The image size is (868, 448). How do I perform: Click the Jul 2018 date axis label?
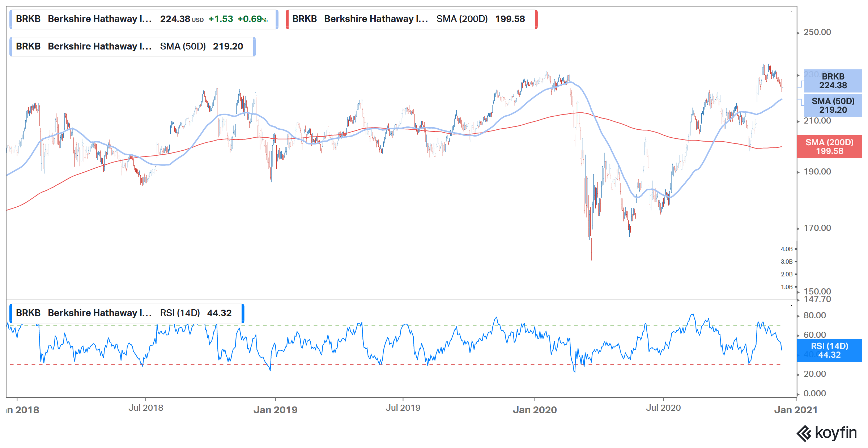(x=146, y=408)
